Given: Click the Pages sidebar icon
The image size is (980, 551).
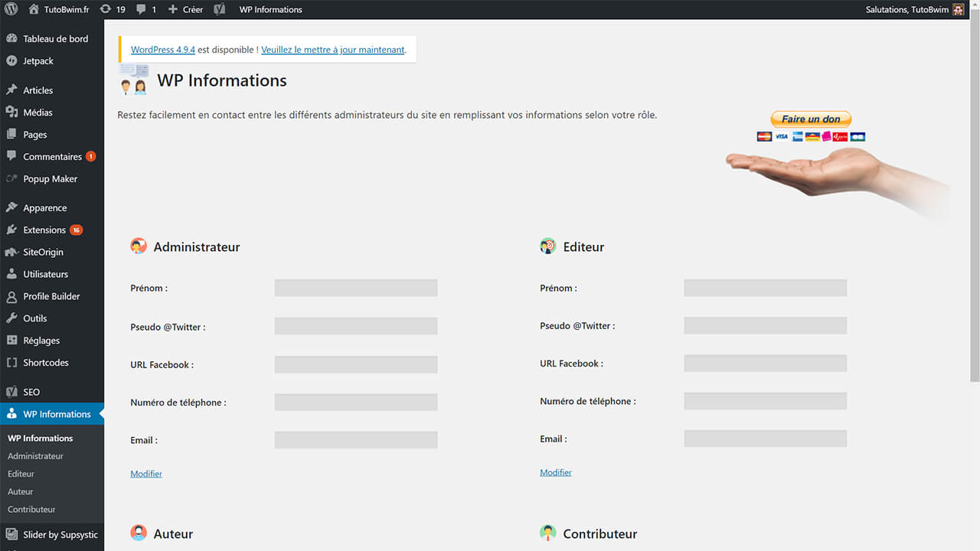Looking at the screenshot, I should click(x=11, y=134).
